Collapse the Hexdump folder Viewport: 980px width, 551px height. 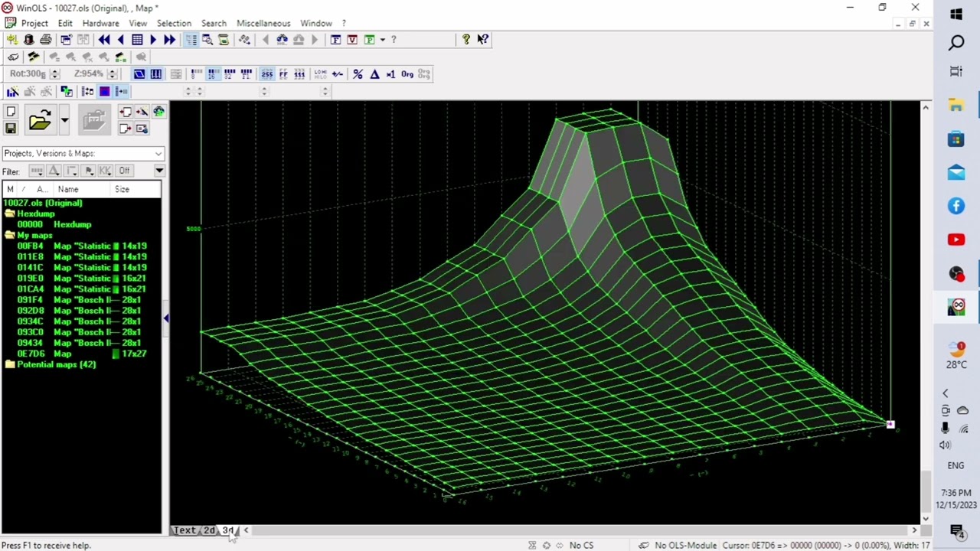[x=9, y=214]
